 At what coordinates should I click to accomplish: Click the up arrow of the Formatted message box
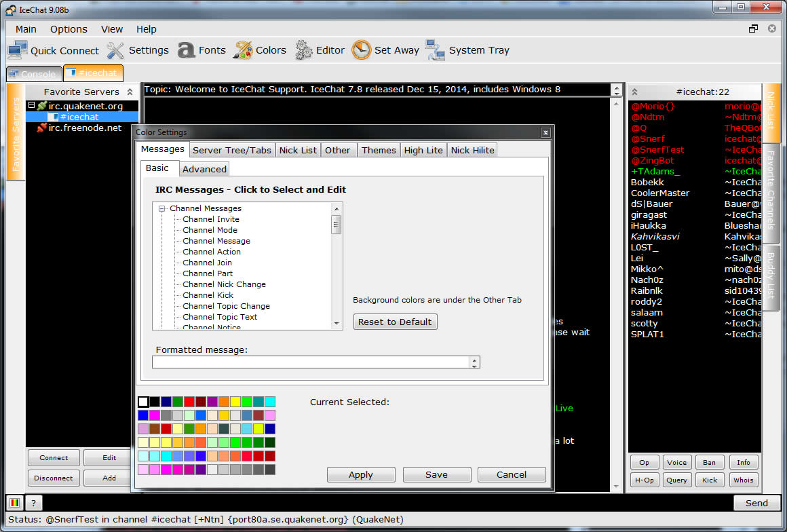click(474, 360)
